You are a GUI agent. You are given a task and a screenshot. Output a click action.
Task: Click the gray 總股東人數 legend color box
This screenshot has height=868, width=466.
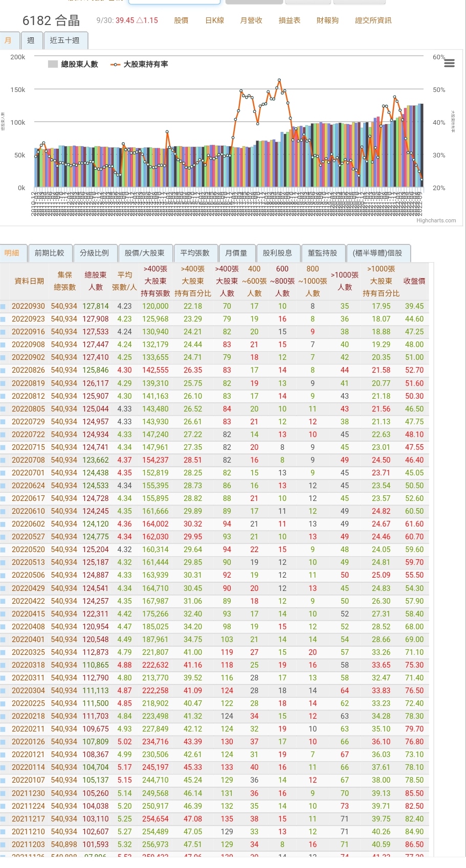pos(53,64)
